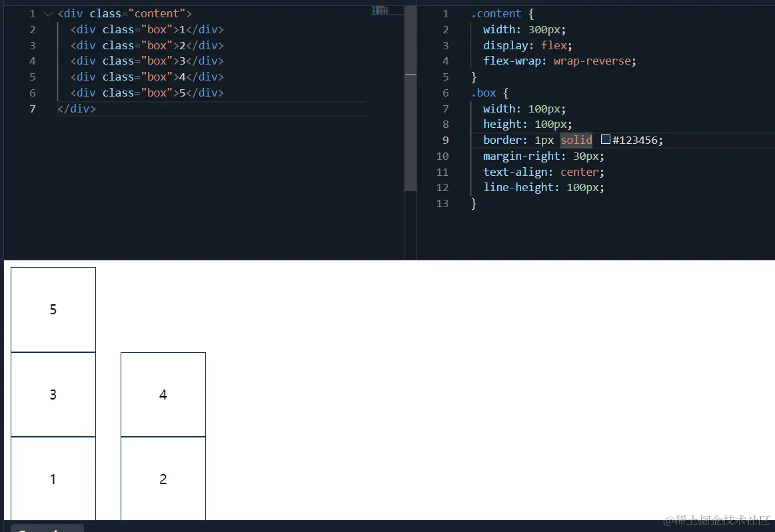Click the HTML editor vertical scrollbar thumb
This screenshot has height=532, width=775.
410,99
